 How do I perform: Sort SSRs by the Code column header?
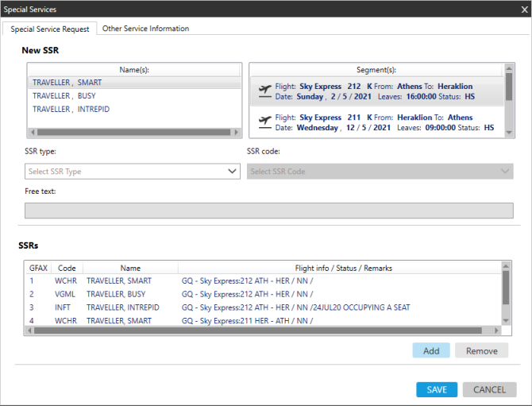(67, 269)
